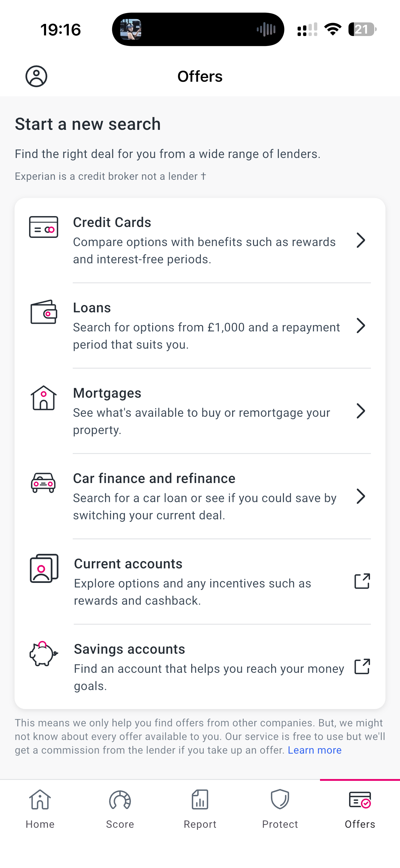The width and height of the screenshot is (400, 868).
Task: Open Savings accounts external link icon
Action: (362, 666)
